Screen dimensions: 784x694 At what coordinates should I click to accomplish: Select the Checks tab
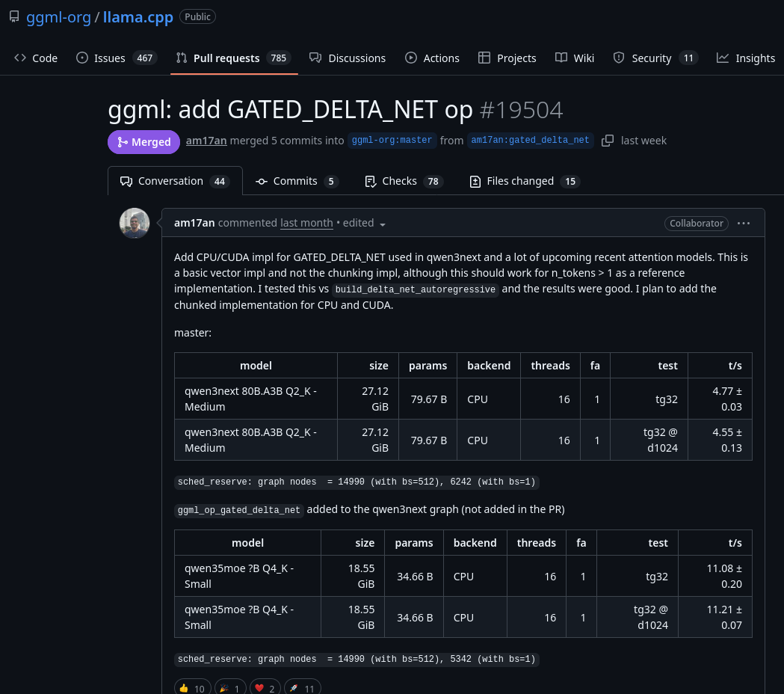point(404,181)
